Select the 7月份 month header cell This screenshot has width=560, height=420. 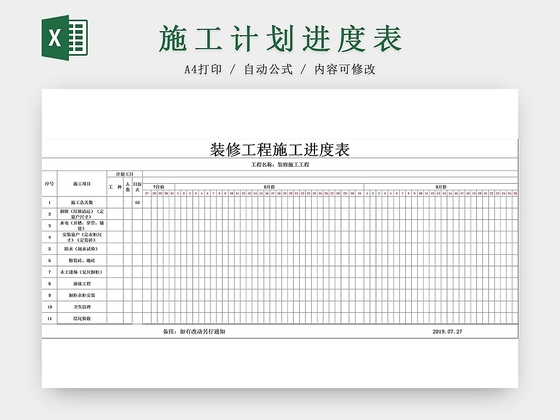[159, 187]
